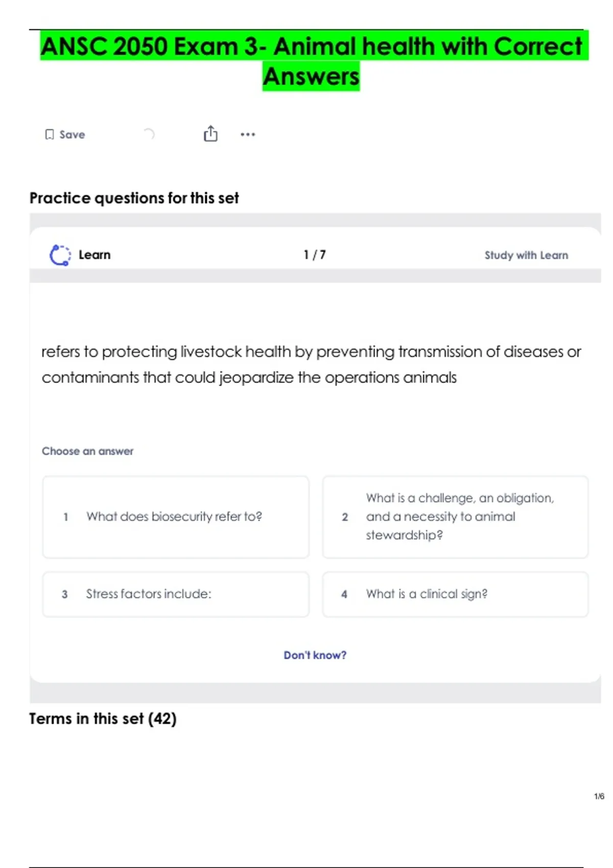
Task: Choose answer 'What does biosecurity refer to?'
Action: [176, 517]
